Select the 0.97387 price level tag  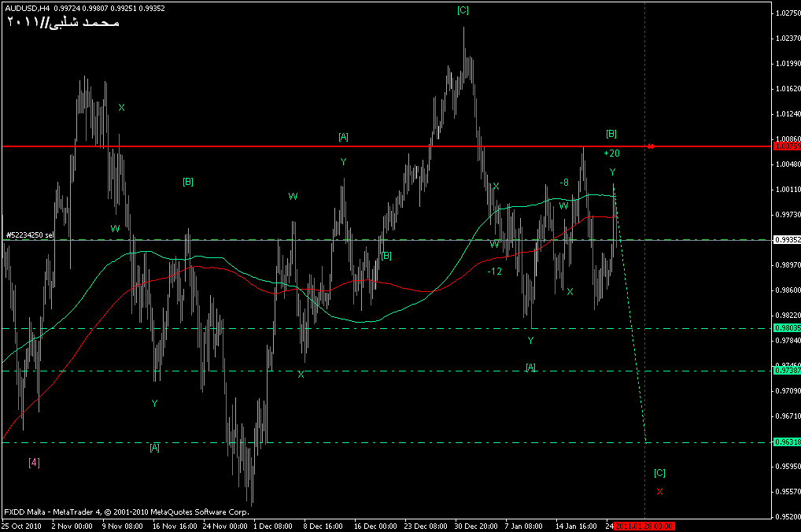[787, 371]
